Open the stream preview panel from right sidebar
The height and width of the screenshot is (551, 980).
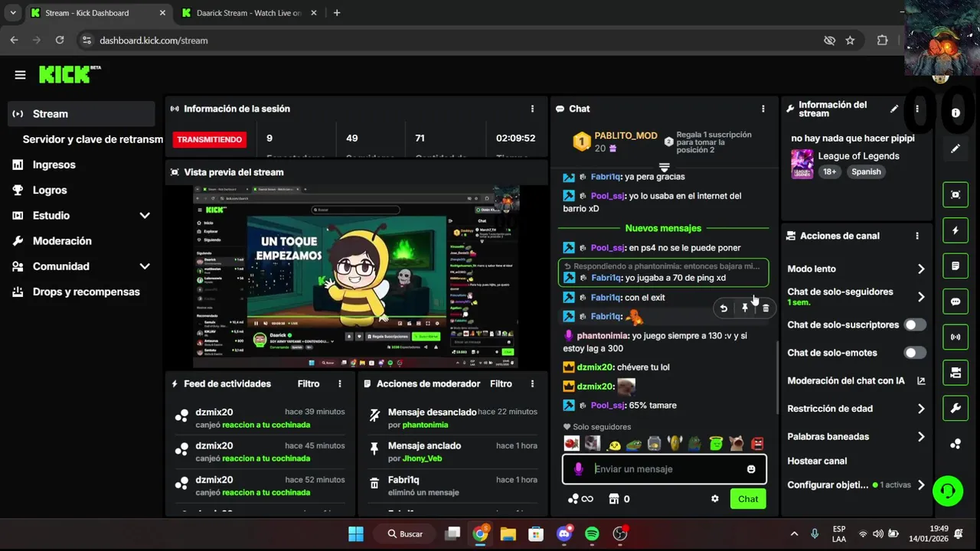coord(955,194)
